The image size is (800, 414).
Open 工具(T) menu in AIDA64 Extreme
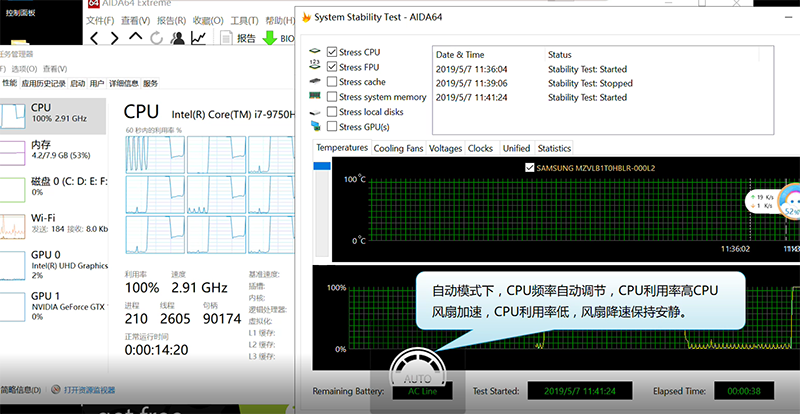click(244, 21)
